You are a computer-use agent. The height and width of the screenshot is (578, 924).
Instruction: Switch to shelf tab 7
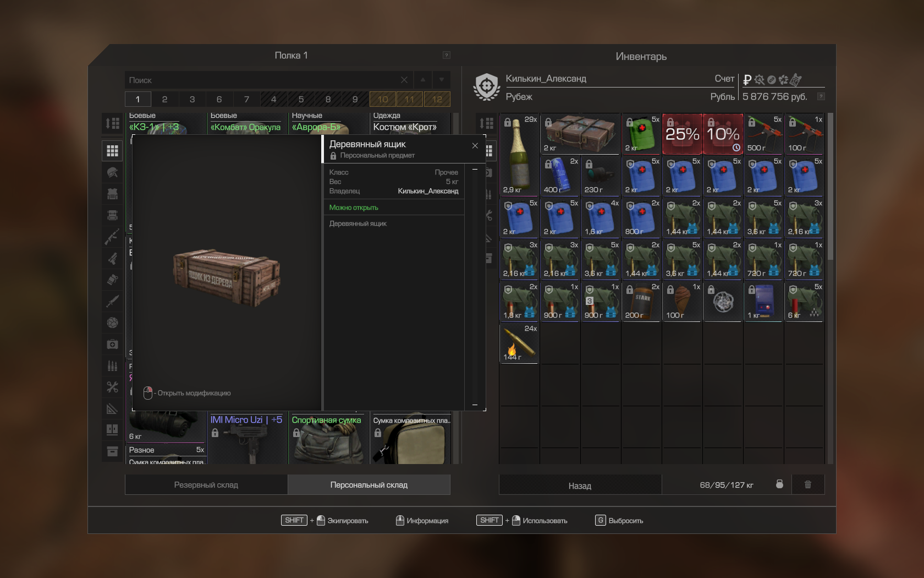click(x=246, y=99)
